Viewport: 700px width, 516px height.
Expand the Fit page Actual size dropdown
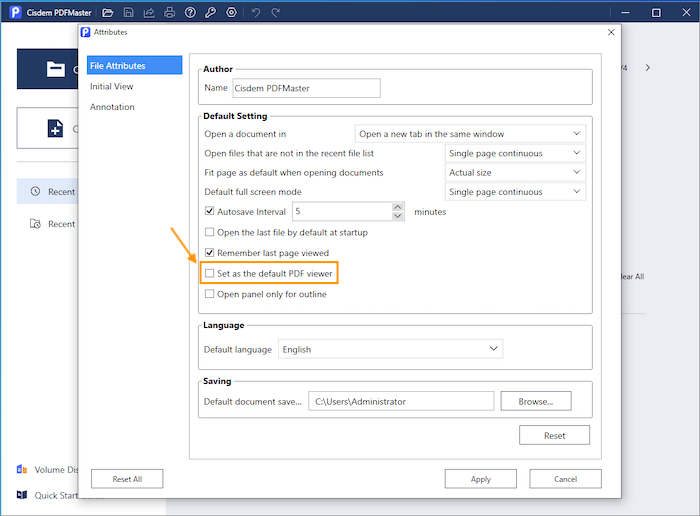point(515,172)
